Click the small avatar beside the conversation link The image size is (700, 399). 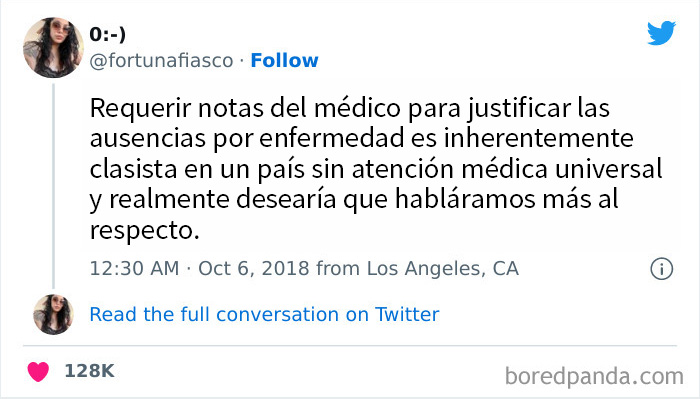pyautogui.click(x=53, y=315)
